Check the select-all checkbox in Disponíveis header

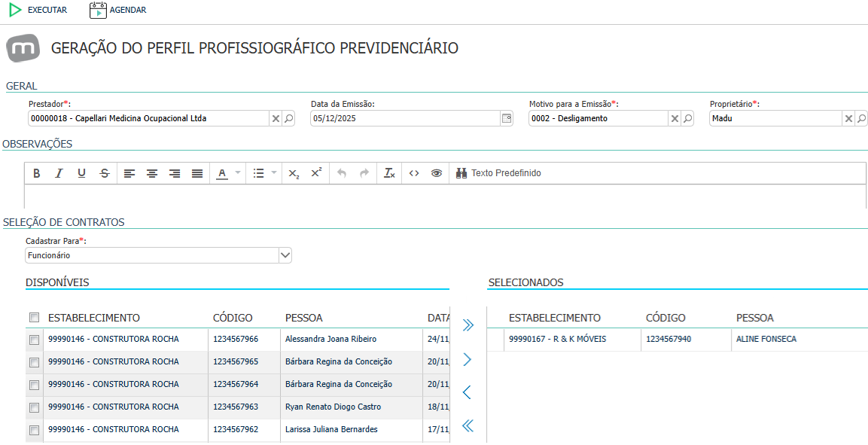coord(35,317)
